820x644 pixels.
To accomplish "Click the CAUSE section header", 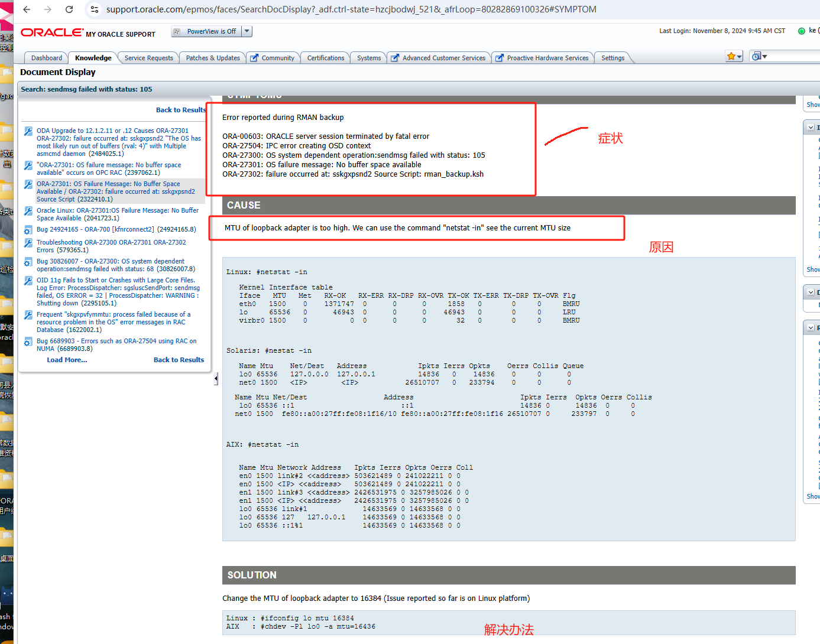I will (509, 205).
